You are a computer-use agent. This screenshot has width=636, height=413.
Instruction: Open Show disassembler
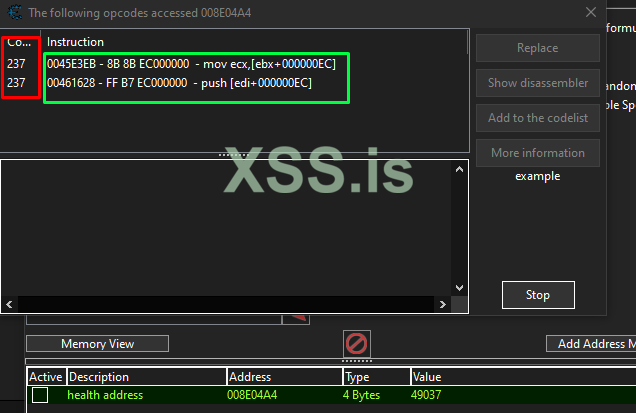(537, 83)
